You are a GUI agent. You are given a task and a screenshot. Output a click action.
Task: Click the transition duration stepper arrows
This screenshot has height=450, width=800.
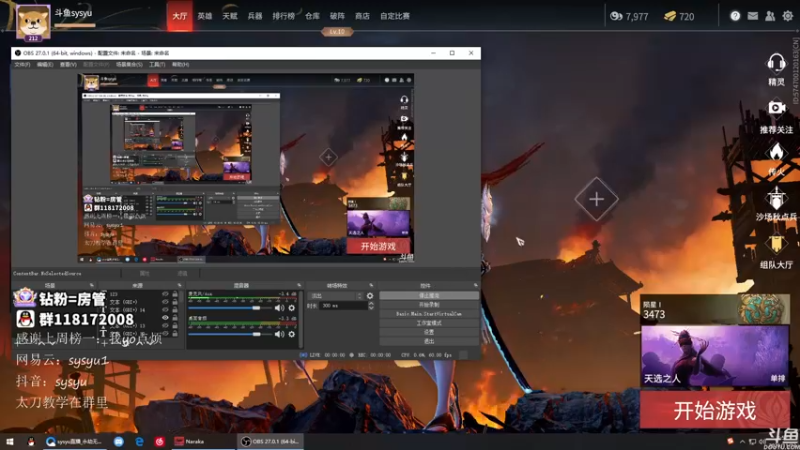tap(371, 306)
